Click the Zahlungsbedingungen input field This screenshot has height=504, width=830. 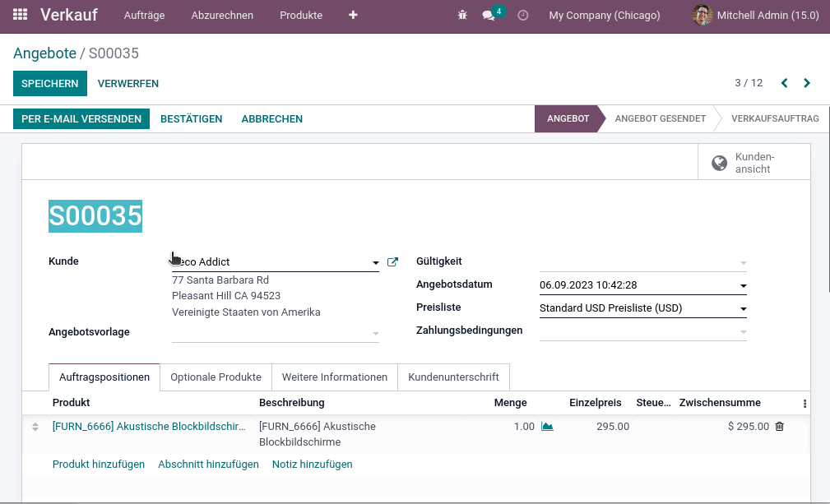[x=642, y=331]
